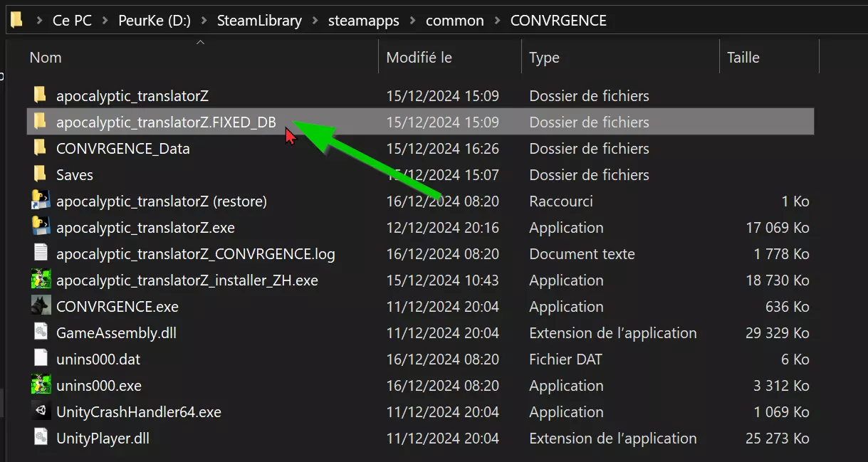Click the apocalyptic_translatorZ folder icon
This screenshot has width=868, height=462.
click(41, 95)
